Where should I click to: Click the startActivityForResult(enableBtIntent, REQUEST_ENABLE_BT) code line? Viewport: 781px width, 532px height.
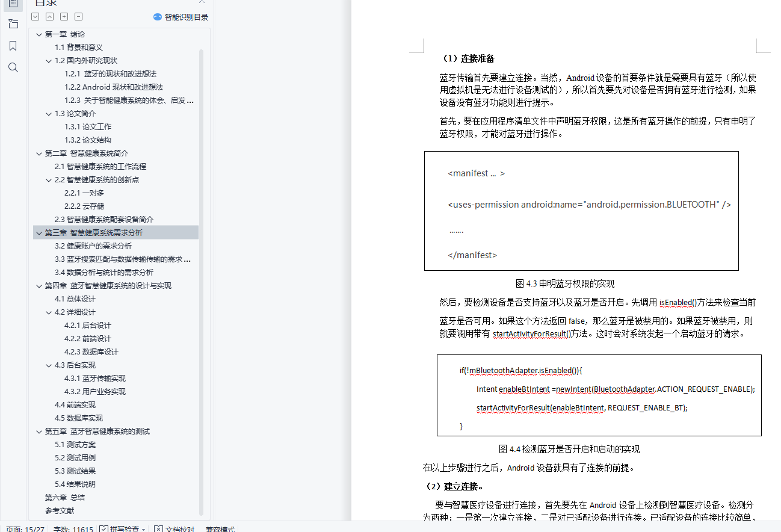[582, 407]
